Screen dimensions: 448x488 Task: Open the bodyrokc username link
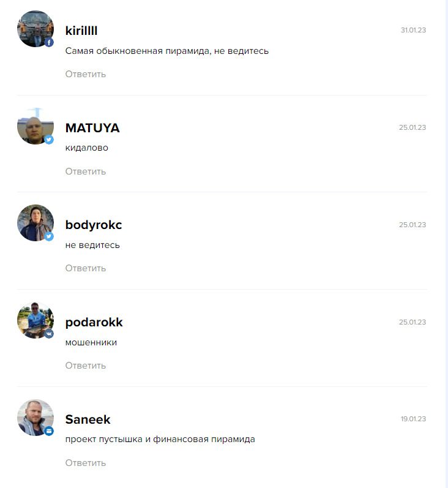[x=94, y=225]
